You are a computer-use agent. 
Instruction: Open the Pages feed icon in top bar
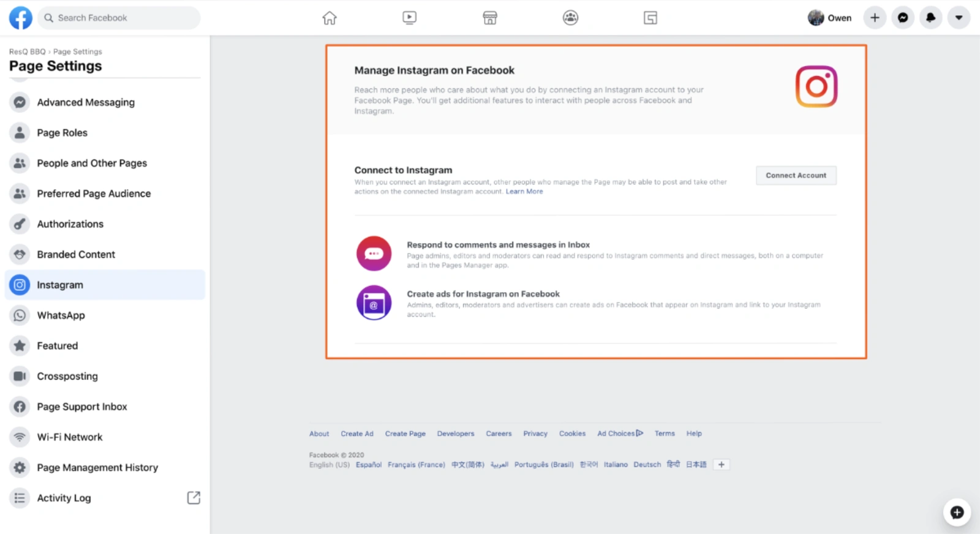point(650,18)
